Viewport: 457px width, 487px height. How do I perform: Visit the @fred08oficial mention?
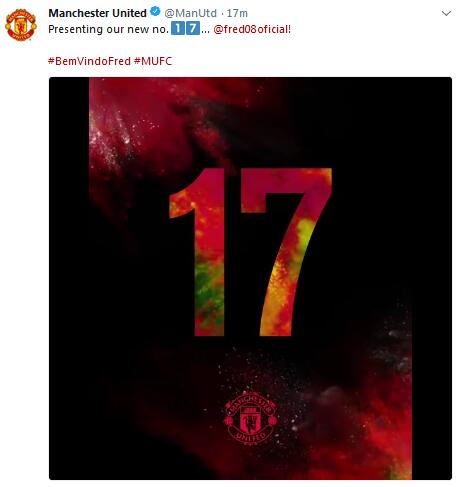(x=252, y=29)
